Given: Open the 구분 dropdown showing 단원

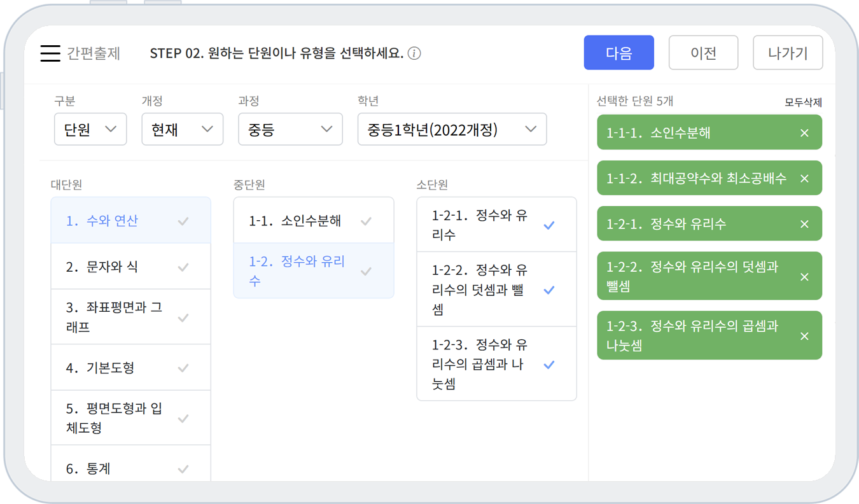Looking at the screenshot, I should (x=90, y=130).
